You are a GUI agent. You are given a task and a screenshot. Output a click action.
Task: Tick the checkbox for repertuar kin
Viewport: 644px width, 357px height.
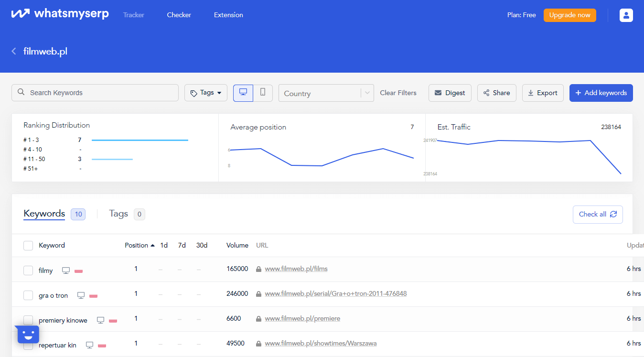point(28,345)
